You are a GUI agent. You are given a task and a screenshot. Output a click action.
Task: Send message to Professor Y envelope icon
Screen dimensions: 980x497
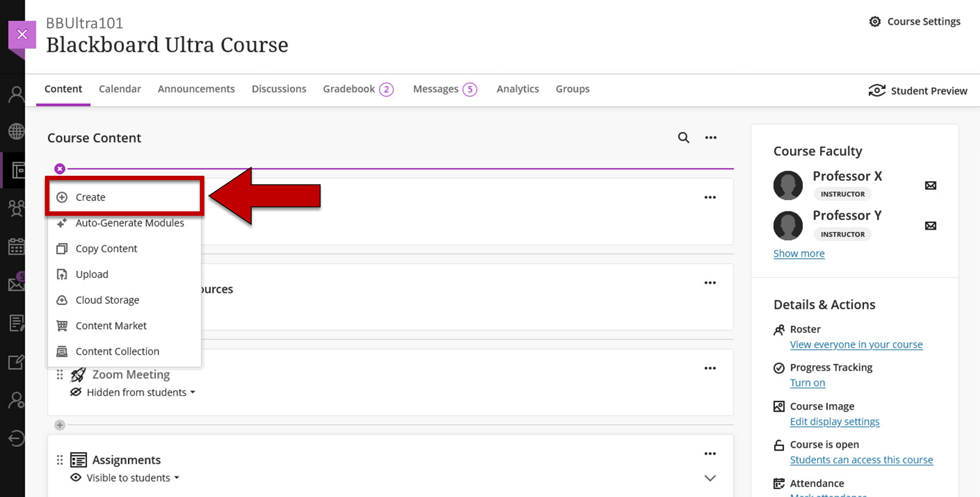(x=931, y=226)
